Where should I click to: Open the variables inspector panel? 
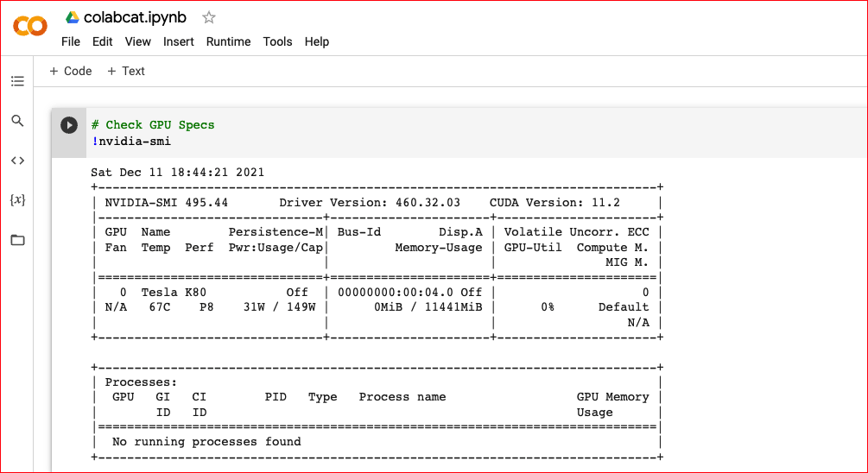point(18,199)
